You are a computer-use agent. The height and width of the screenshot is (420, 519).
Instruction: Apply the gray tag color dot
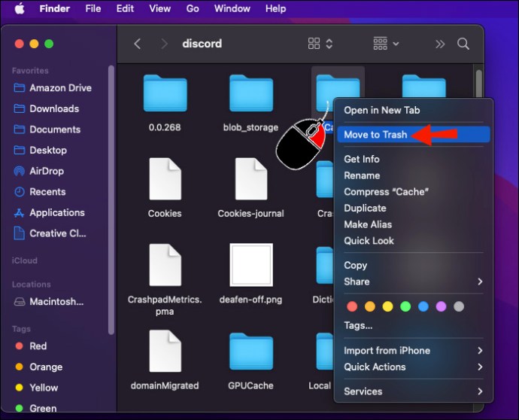click(459, 306)
